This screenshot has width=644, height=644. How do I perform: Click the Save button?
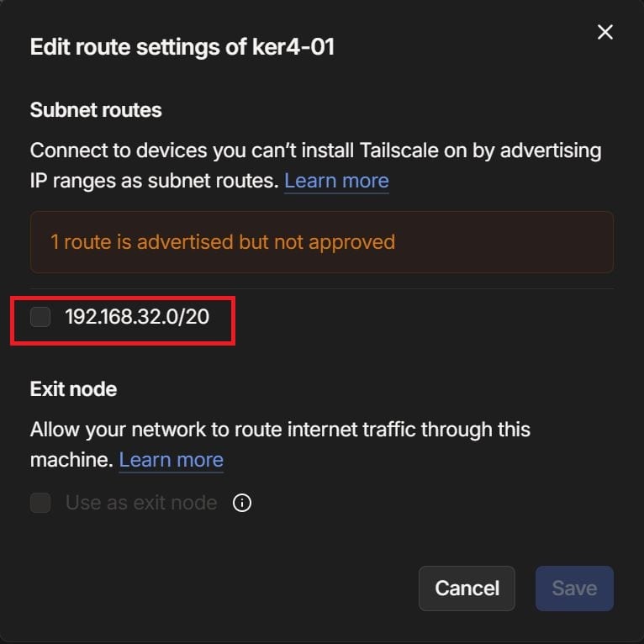click(574, 589)
